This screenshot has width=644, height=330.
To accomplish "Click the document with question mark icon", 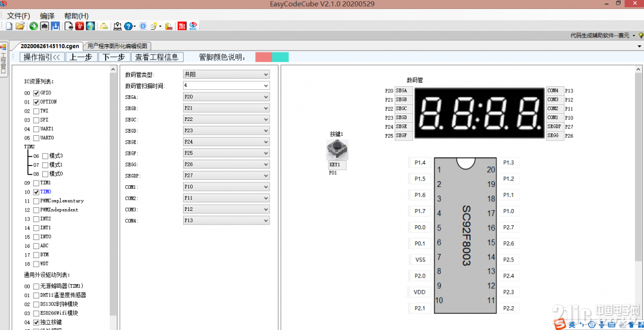I will (x=154, y=26).
